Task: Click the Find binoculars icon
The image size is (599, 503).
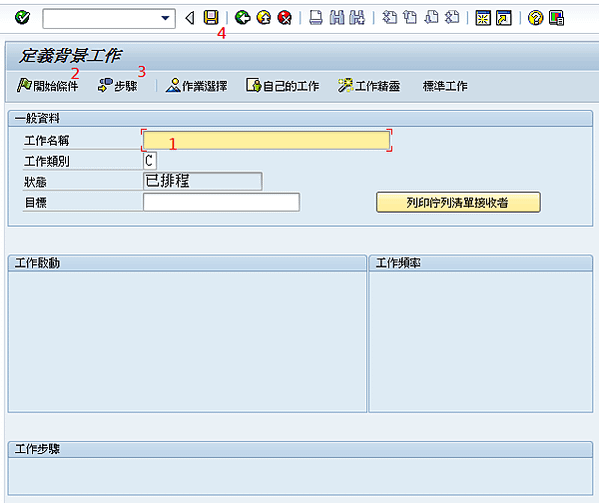Action: tap(337, 18)
